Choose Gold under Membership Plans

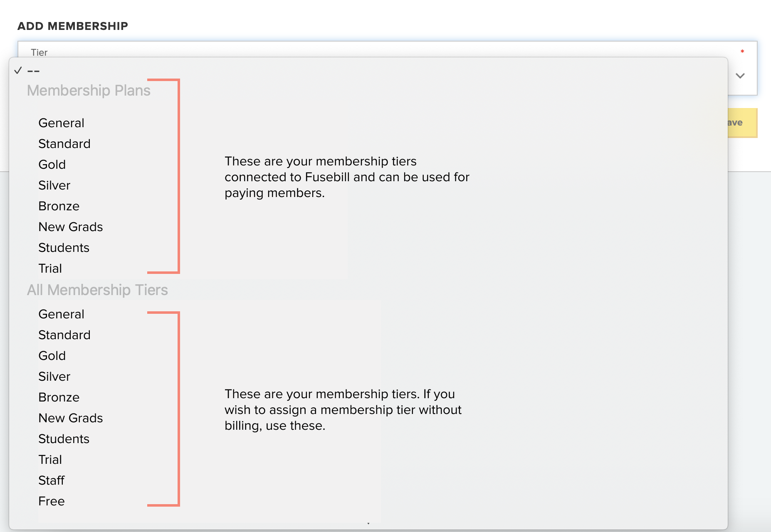(52, 165)
